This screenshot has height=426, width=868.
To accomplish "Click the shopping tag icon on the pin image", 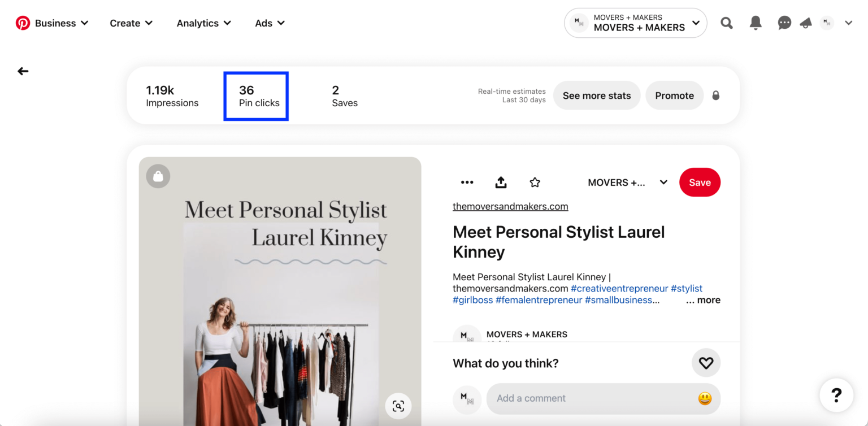I will (158, 176).
